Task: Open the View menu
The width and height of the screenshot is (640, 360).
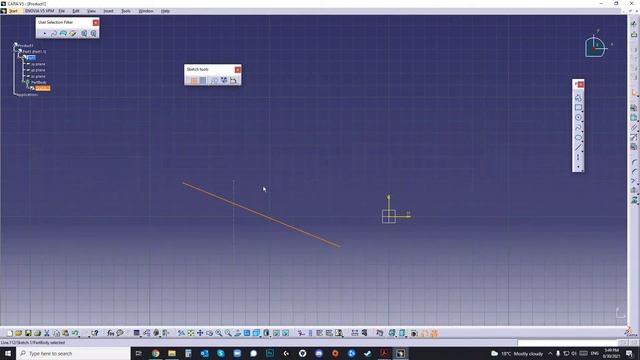Action: point(91,11)
